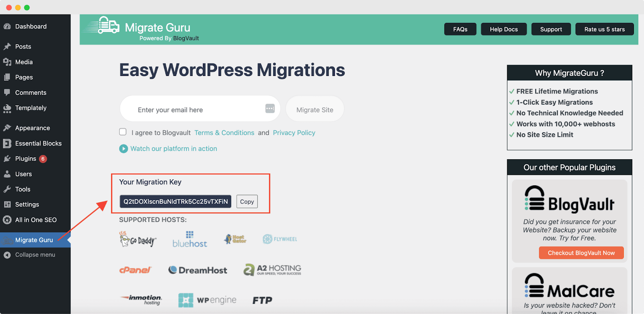Go to the Templately menu item

point(31,108)
